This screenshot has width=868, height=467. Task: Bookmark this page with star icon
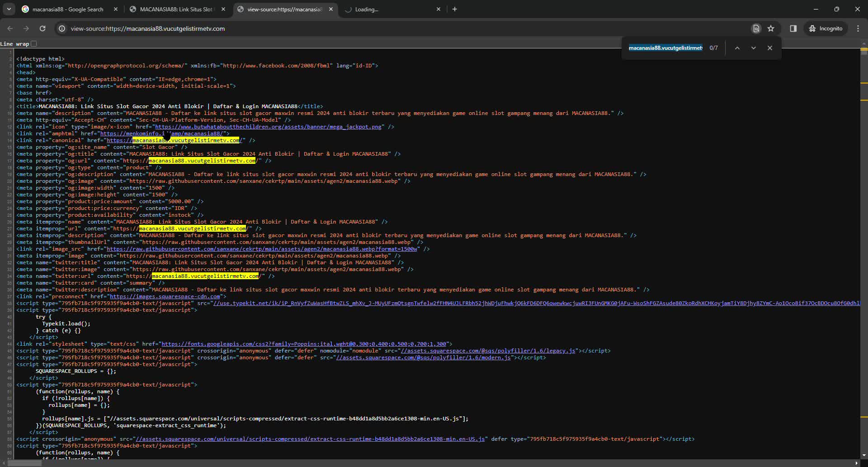pyautogui.click(x=771, y=29)
